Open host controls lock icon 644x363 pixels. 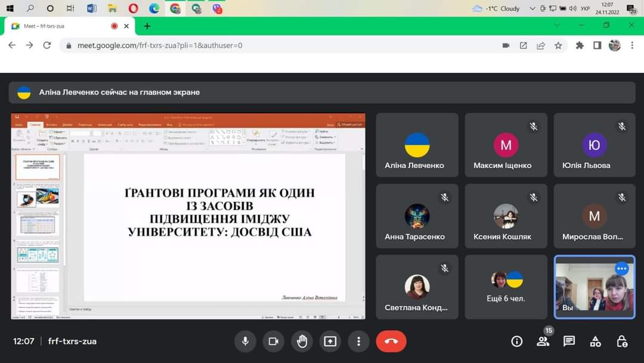tap(621, 342)
